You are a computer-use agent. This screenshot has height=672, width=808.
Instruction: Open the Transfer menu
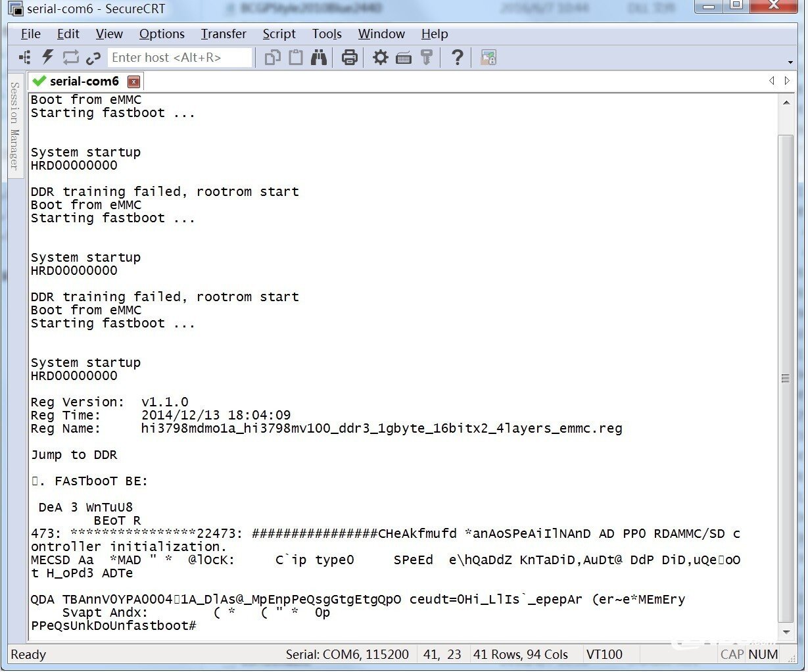[224, 34]
